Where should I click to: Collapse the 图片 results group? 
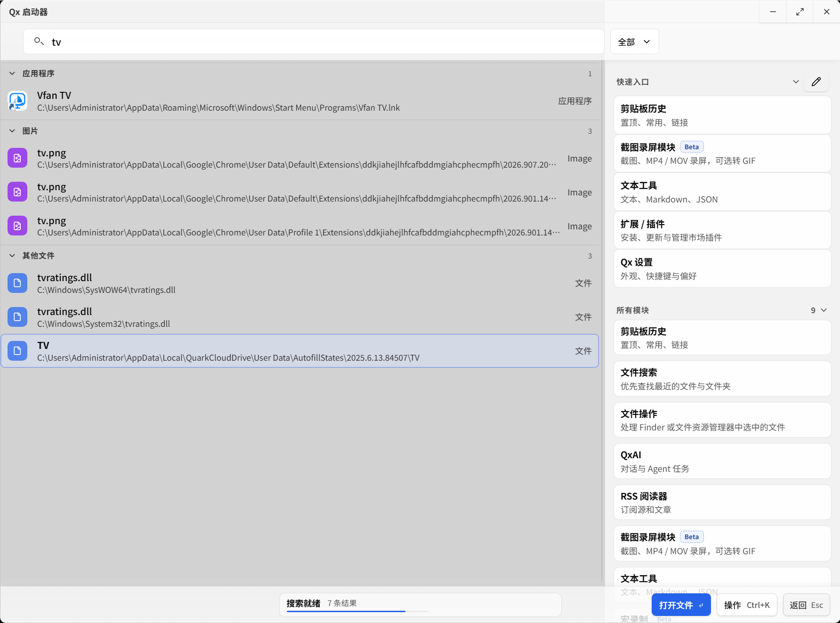coord(12,131)
